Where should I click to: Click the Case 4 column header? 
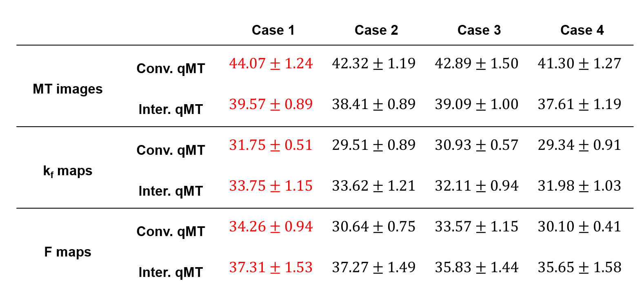pyautogui.click(x=582, y=30)
